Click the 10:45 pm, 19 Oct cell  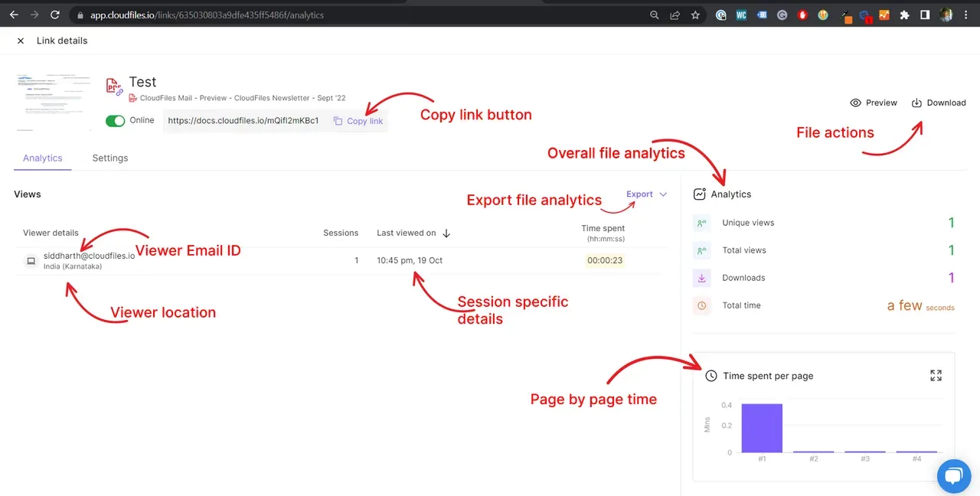(x=410, y=260)
